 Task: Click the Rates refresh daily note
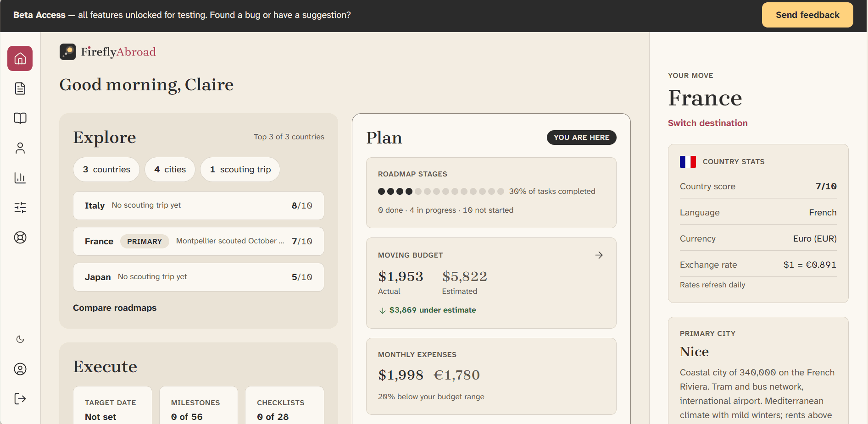pos(712,285)
